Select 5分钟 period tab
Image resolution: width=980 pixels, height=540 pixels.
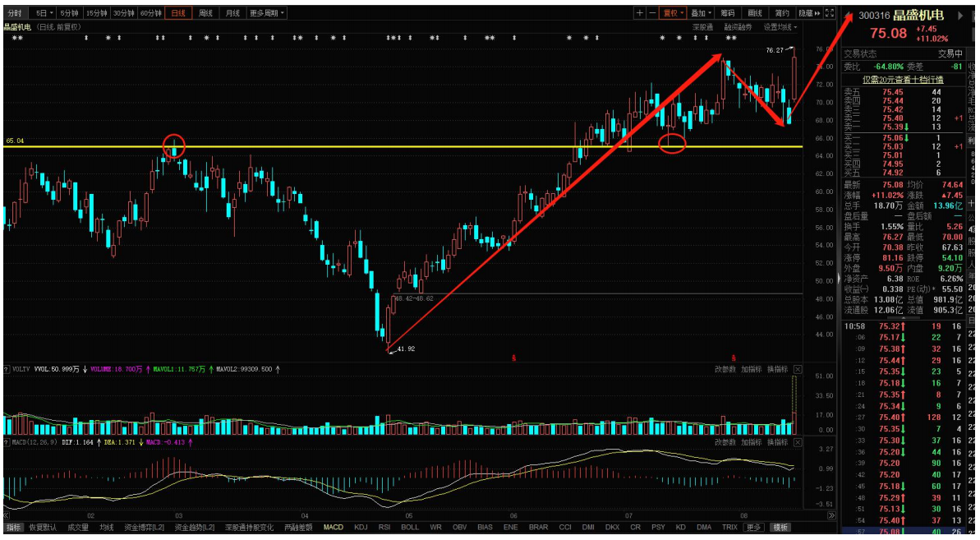(70, 13)
